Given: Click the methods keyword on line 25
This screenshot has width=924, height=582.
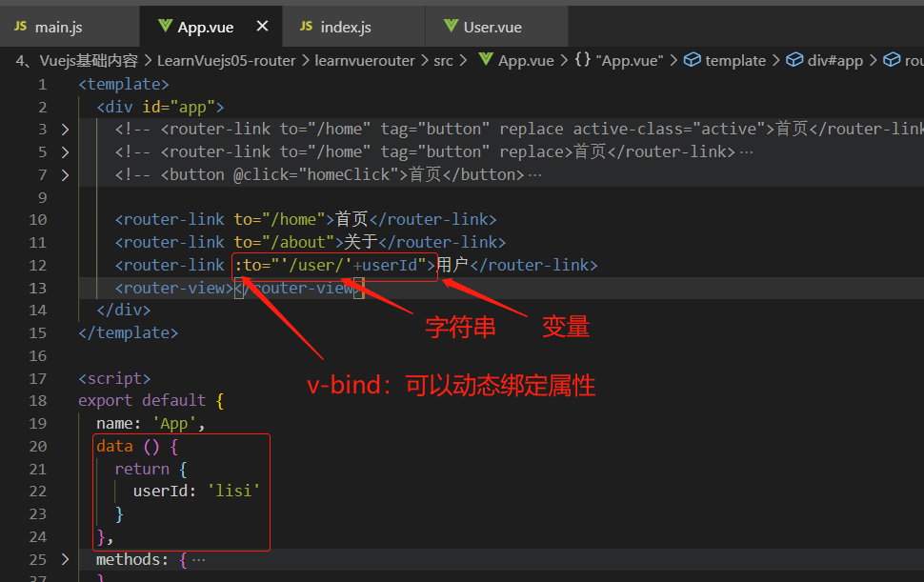Looking at the screenshot, I should [128, 559].
